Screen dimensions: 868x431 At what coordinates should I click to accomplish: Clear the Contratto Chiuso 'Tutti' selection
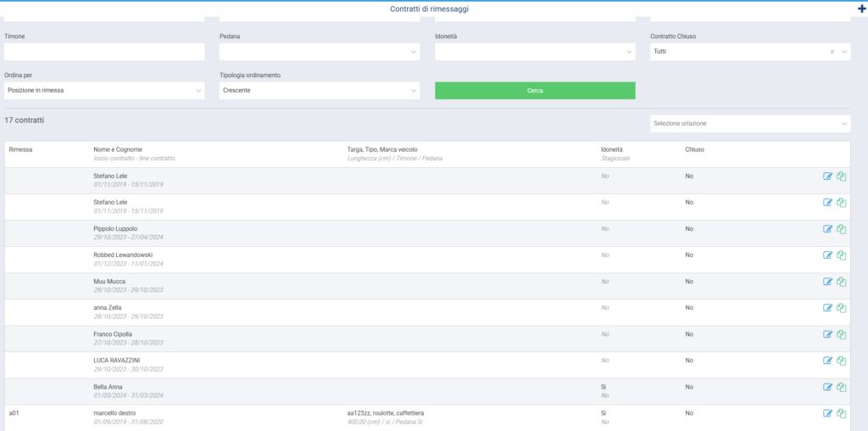(832, 52)
